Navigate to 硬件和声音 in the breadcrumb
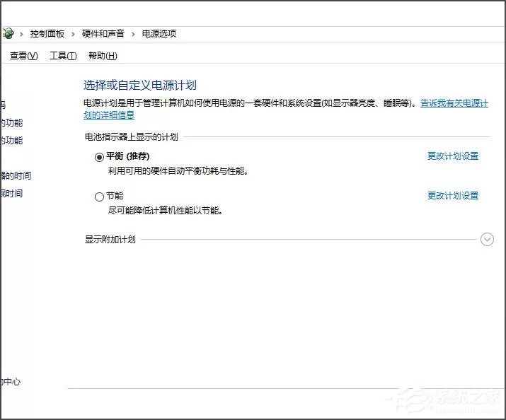Screen dimensions: 506x420 (103, 33)
